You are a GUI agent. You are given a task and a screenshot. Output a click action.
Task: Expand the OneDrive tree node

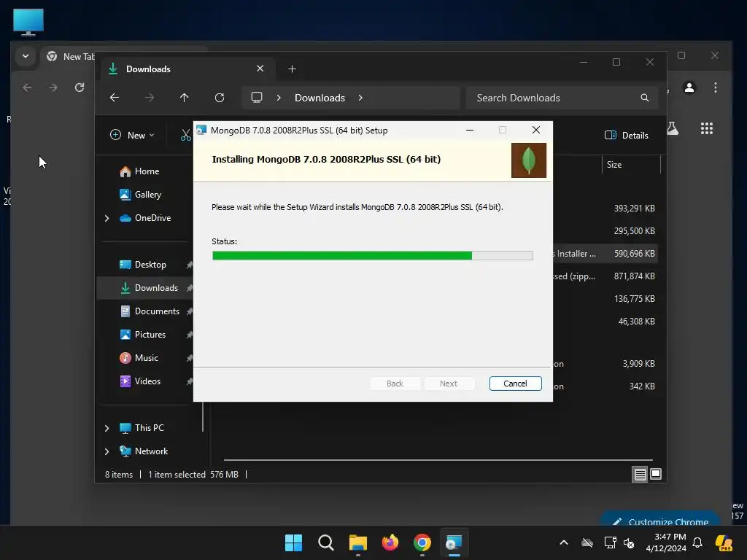tap(107, 218)
